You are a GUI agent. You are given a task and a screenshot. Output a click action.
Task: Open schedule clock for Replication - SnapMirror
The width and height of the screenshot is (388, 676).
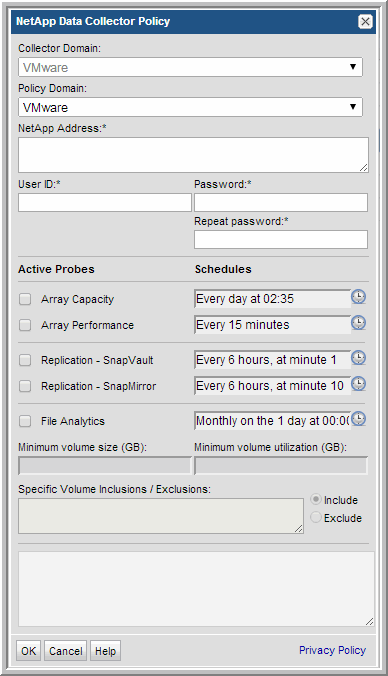click(359, 383)
